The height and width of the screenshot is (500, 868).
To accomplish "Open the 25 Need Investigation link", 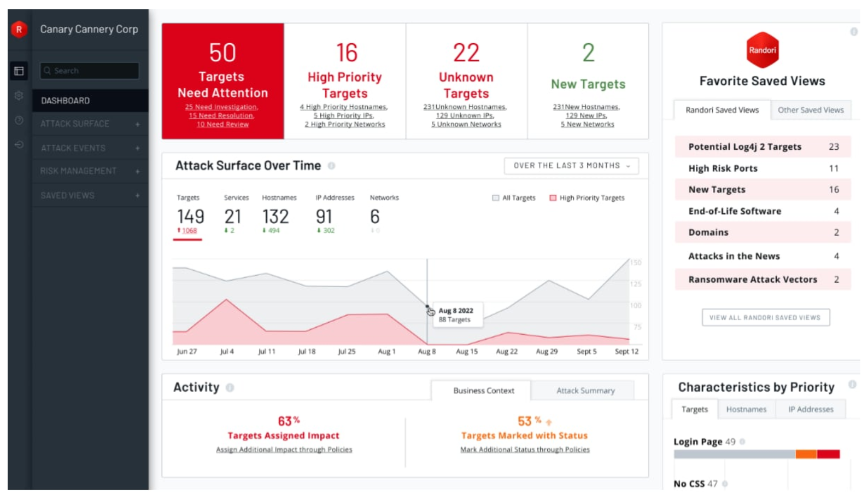I will (221, 107).
